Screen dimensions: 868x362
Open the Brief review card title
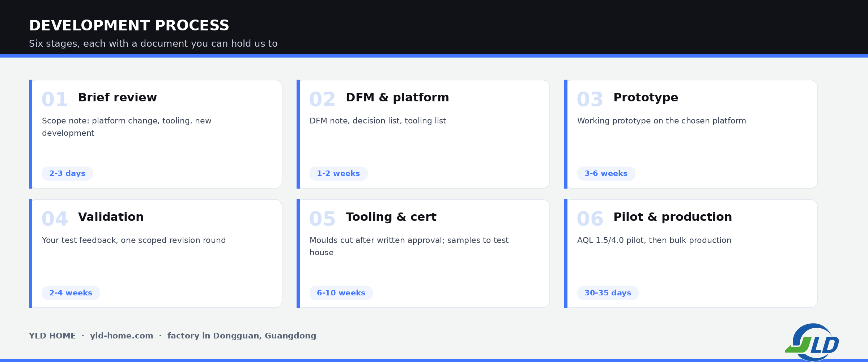click(x=118, y=97)
